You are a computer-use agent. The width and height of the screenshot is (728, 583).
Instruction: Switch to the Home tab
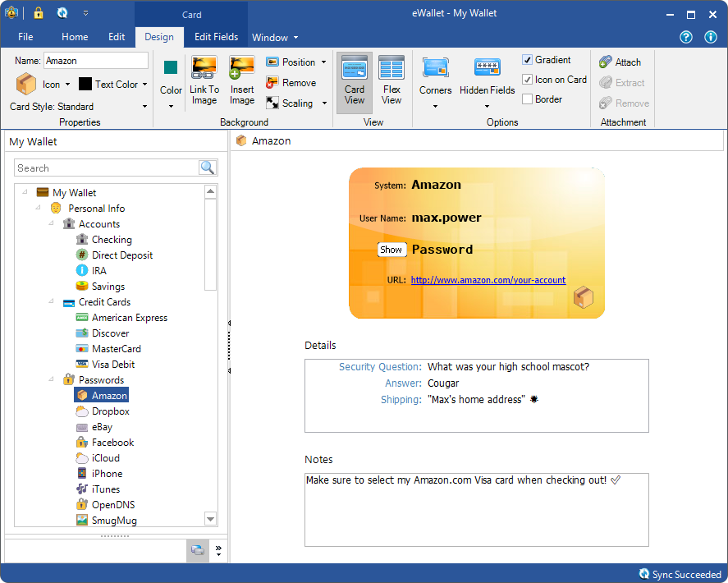pyautogui.click(x=75, y=37)
